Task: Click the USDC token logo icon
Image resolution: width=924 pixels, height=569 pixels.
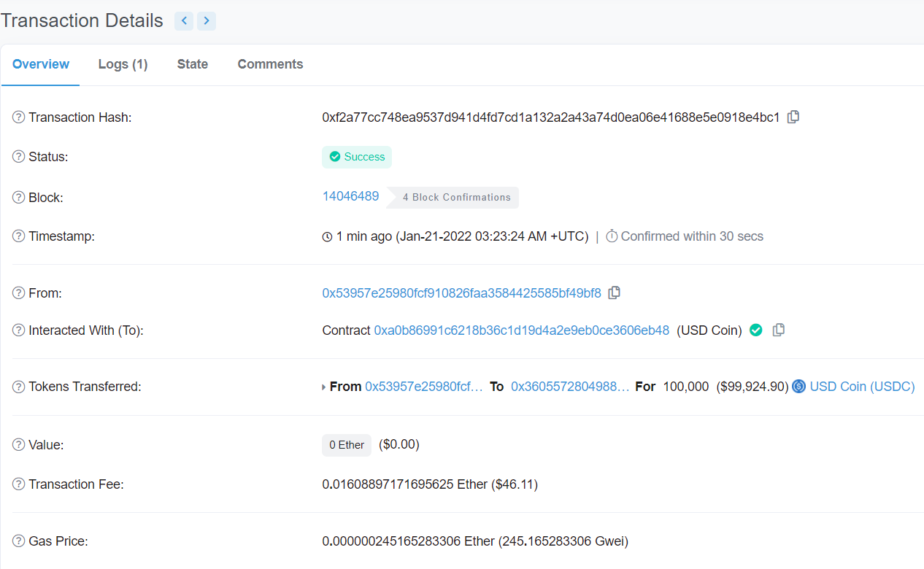Action: 799,387
